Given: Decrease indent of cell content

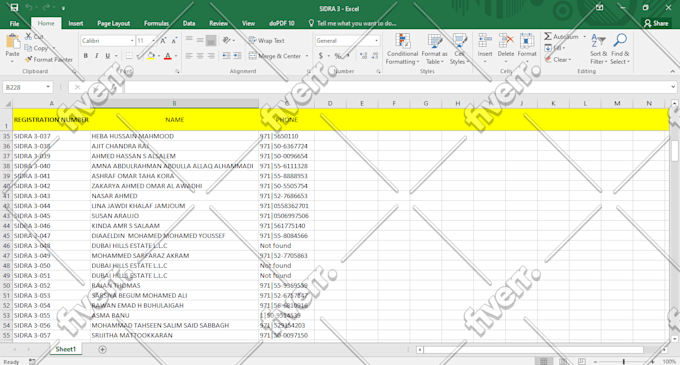Looking at the screenshot, I should [x=226, y=56].
